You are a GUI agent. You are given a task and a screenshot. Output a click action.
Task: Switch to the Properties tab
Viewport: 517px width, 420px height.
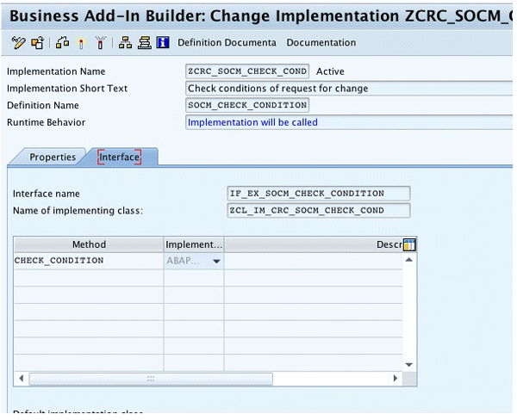[53, 157]
